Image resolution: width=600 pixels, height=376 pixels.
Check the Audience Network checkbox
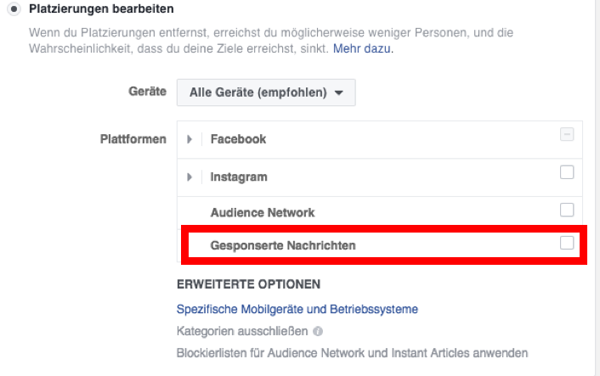point(567,210)
